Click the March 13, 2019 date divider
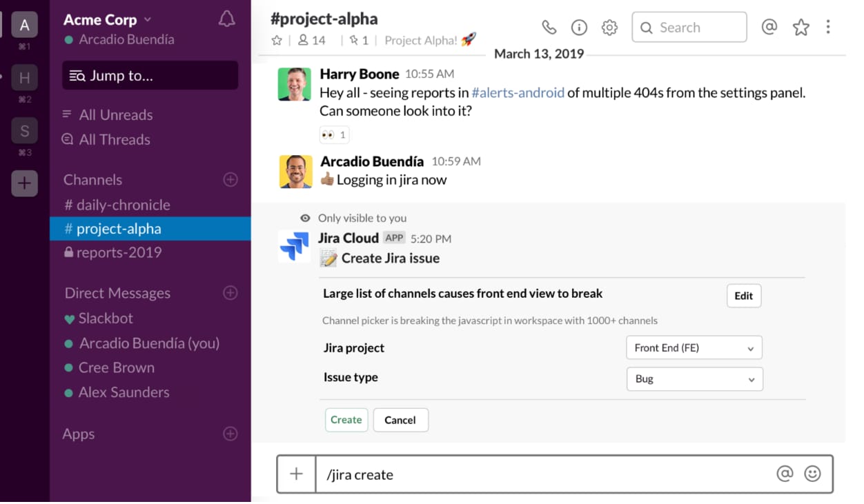Image resolution: width=864 pixels, height=504 pixels. (539, 54)
